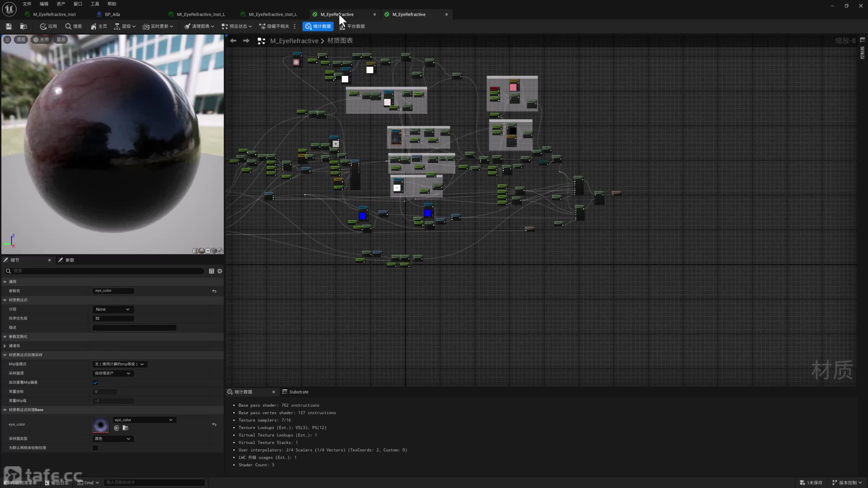This screenshot has height=488, width=868.
Task: Select the cube preview mesh icon
Action: pyautogui.click(x=214, y=251)
